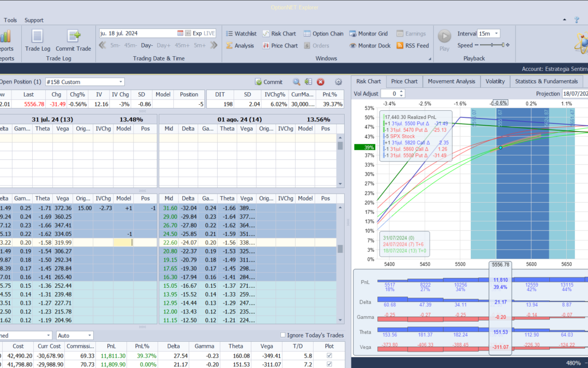588x368 pixels.
Task: Switch to Statistics & Fundamentals tab
Action: [546, 81]
